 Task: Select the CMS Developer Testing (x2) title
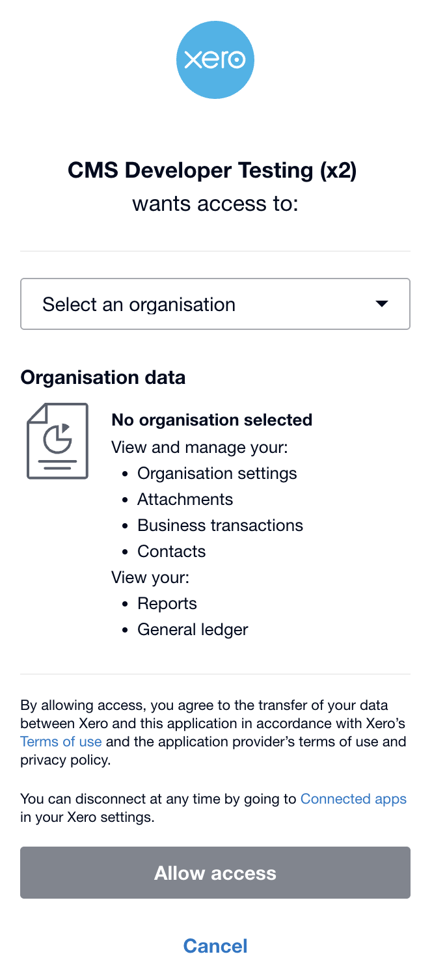click(x=215, y=170)
